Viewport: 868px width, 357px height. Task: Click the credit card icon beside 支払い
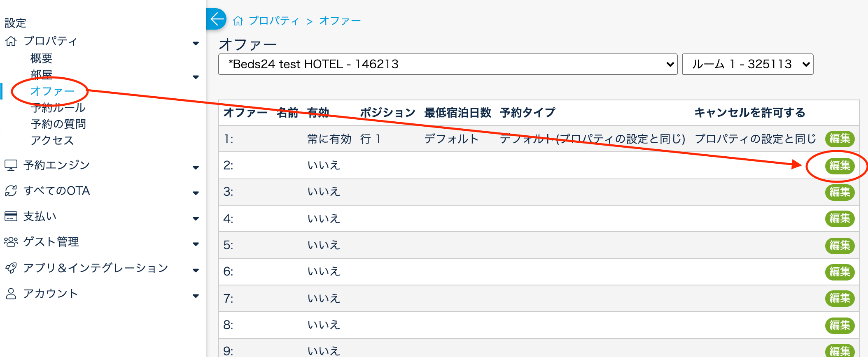click(x=11, y=216)
